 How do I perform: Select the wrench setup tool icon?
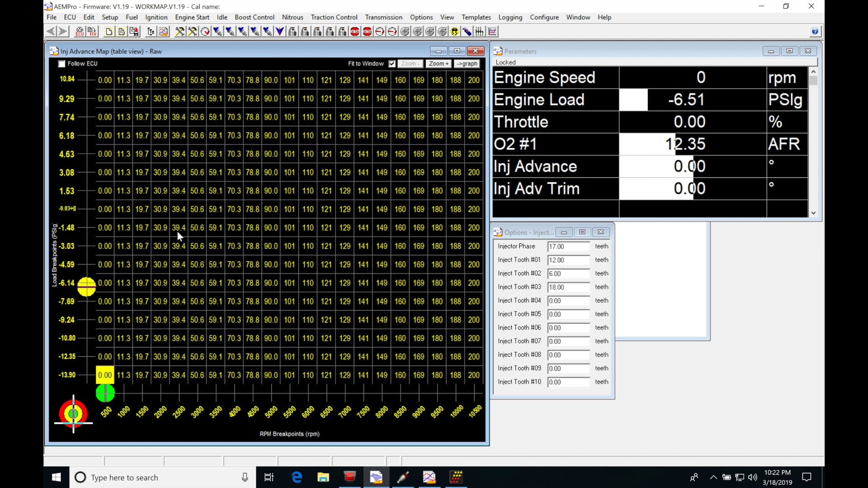click(x=179, y=32)
